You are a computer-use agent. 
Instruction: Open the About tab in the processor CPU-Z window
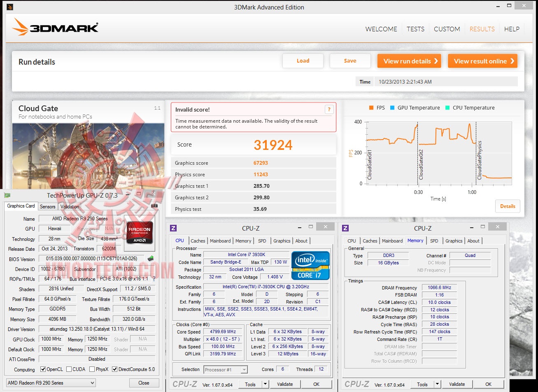(301, 241)
